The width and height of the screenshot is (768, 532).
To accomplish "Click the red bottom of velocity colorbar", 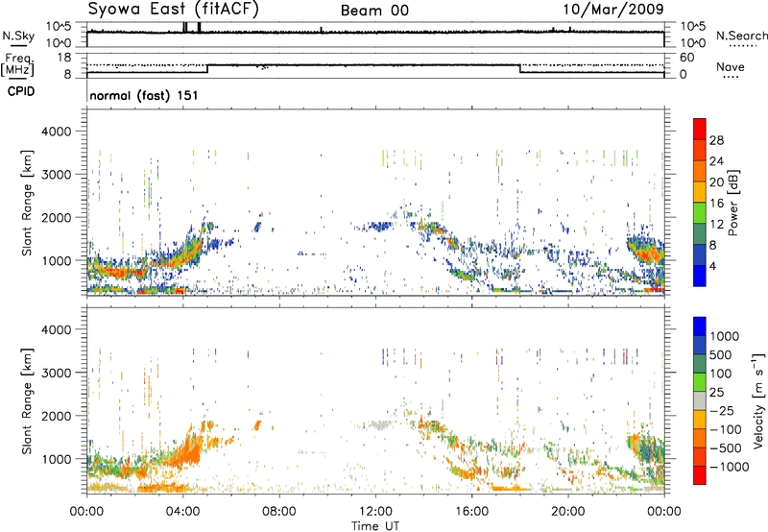I will point(700,475).
